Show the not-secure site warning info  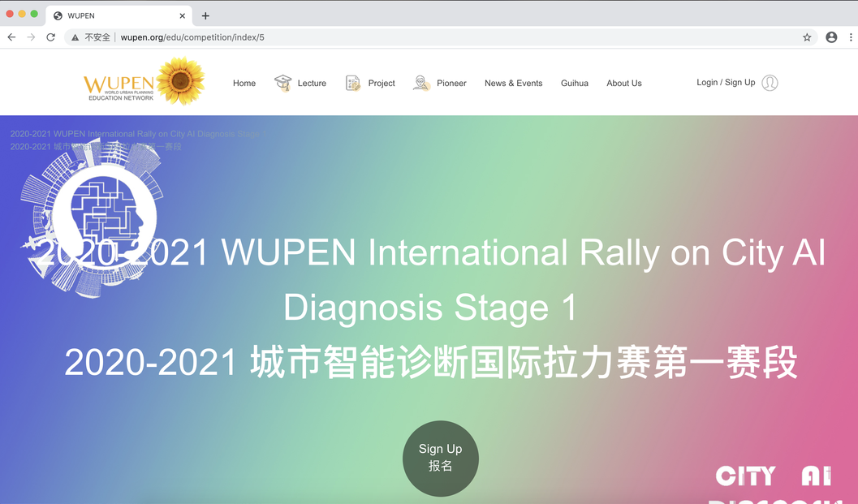[x=91, y=37]
